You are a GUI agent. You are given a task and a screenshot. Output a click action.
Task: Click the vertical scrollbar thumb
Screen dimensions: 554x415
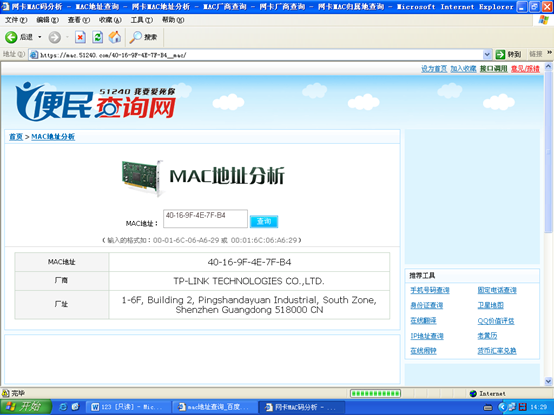548,152
